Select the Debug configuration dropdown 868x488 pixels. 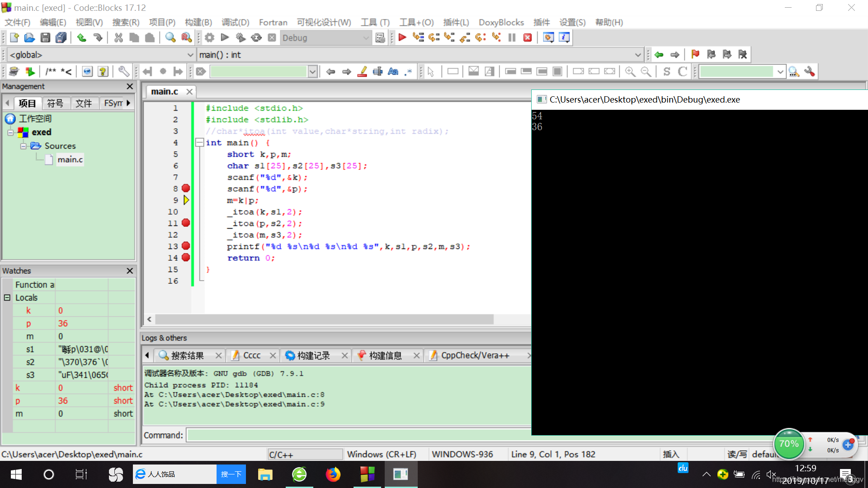tap(325, 38)
